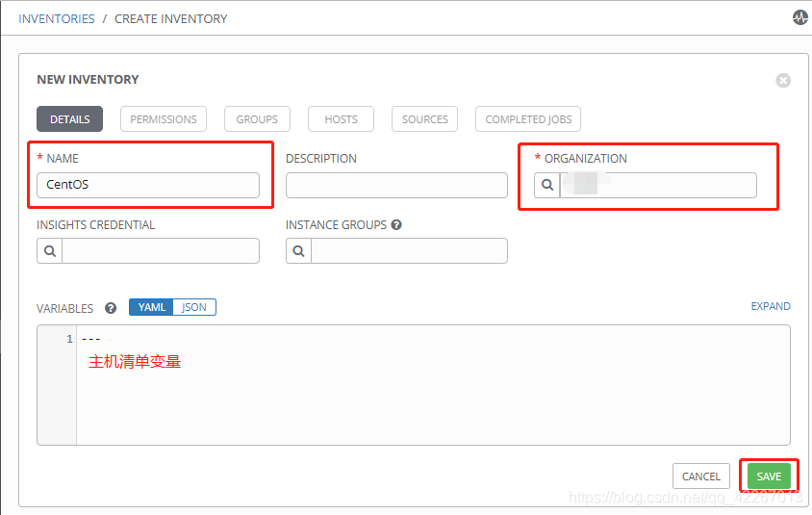Click the Insights Credential text field
This screenshot has width=812, height=515.
161,251
